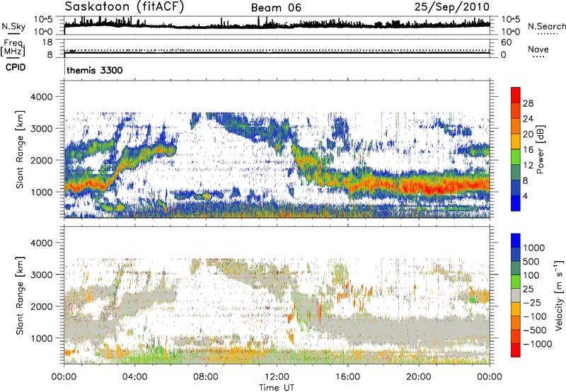Select the Slant Range label of velocity panel
The image size is (566, 392).
coord(20,296)
